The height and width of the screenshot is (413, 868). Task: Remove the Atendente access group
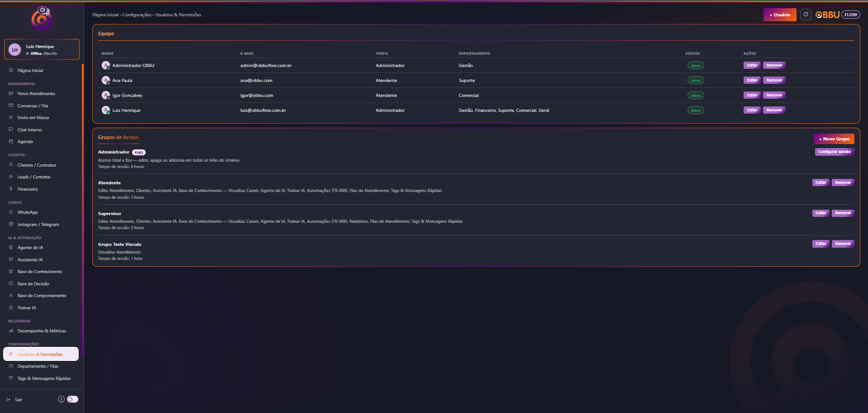click(843, 182)
